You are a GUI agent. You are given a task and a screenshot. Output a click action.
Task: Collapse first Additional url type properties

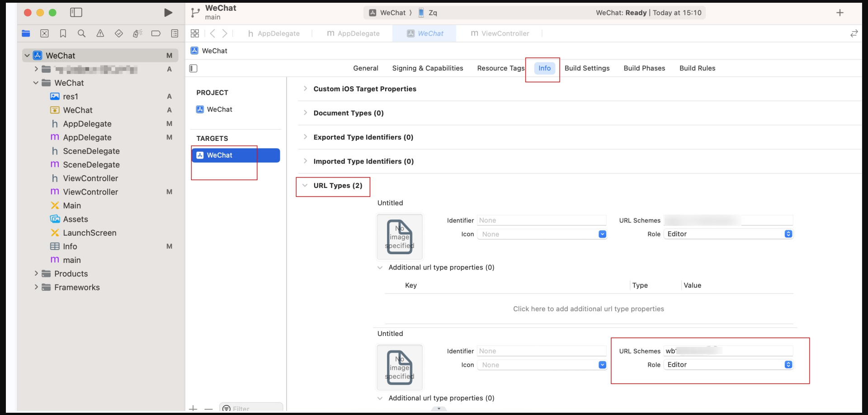point(380,267)
